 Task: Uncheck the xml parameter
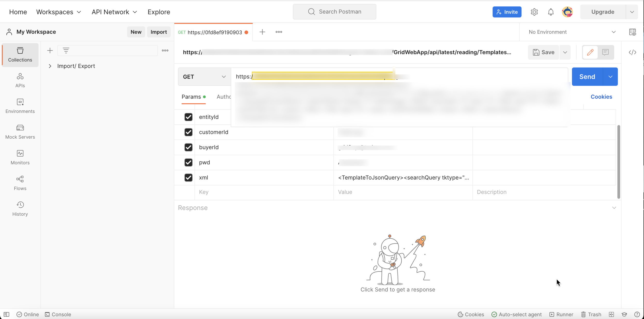pyautogui.click(x=188, y=178)
